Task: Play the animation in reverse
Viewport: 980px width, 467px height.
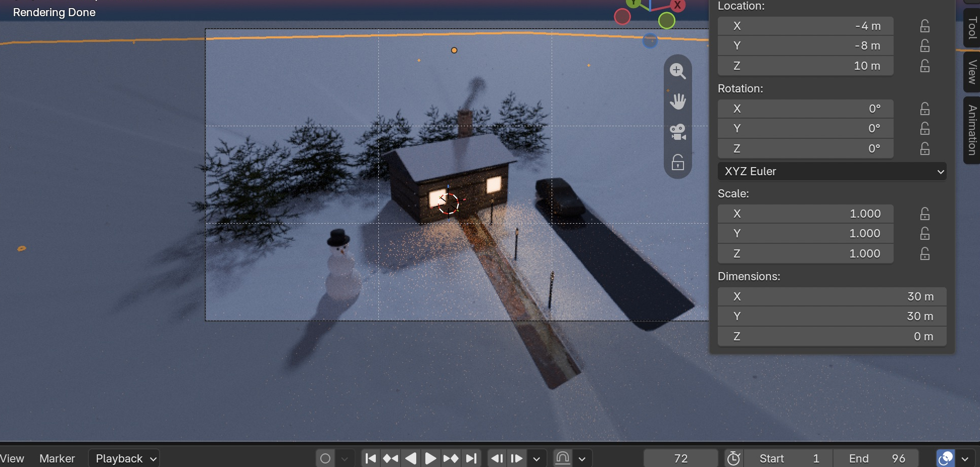Action: click(x=411, y=458)
